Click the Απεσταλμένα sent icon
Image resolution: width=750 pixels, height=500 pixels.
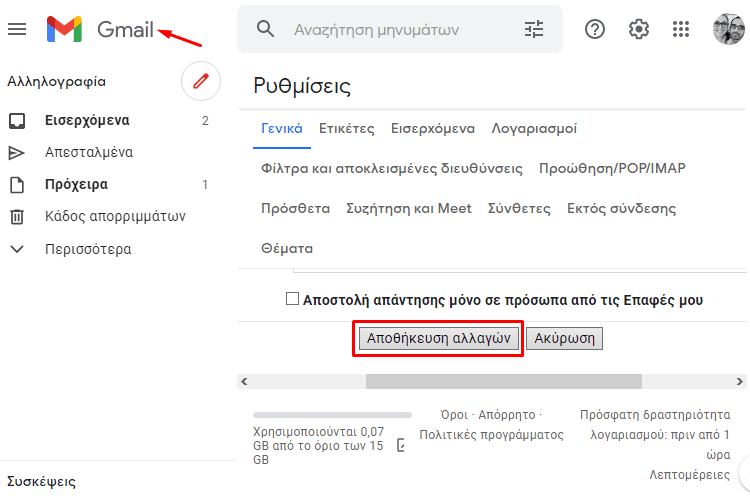pyautogui.click(x=17, y=153)
